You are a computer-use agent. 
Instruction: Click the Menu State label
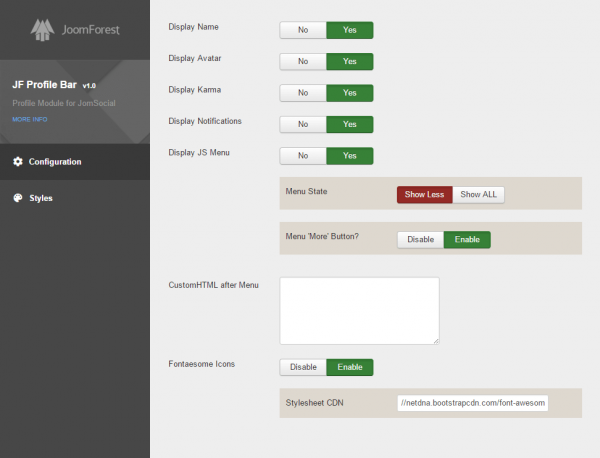pos(307,191)
